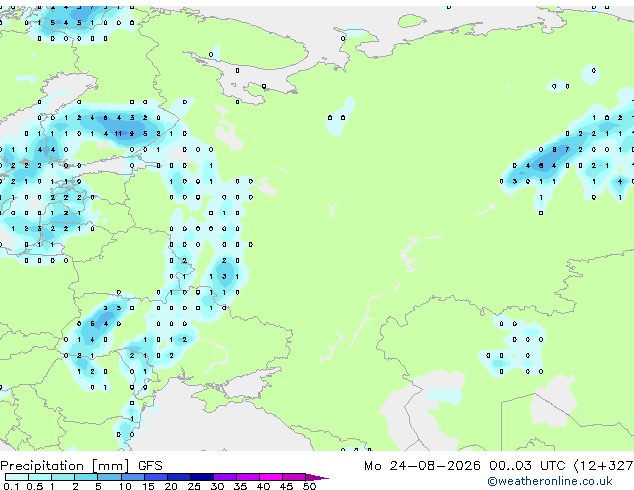The width and height of the screenshot is (634, 490).
Task: Select the legend swatch between 1 and 2
Action: [x=63, y=477]
